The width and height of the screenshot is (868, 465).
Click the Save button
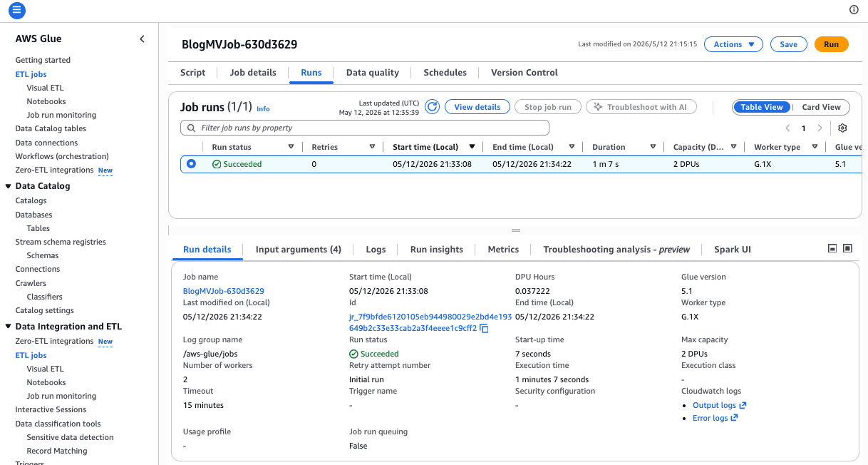pyautogui.click(x=788, y=44)
